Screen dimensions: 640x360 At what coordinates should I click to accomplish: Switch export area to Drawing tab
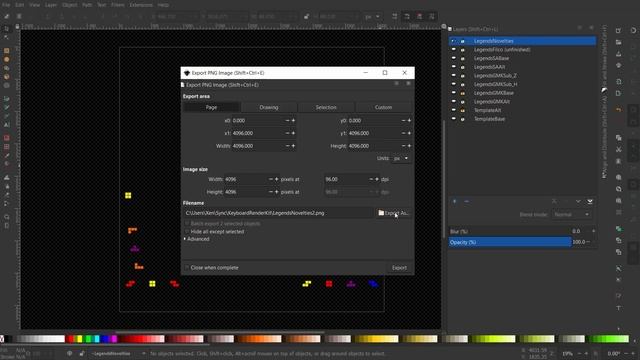[x=269, y=107]
